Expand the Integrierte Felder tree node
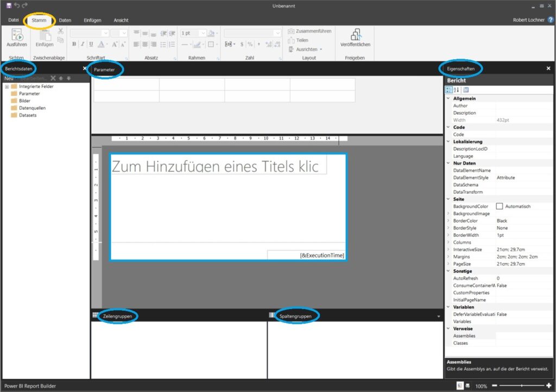The width and height of the screenshot is (556, 392). click(7, 87)
